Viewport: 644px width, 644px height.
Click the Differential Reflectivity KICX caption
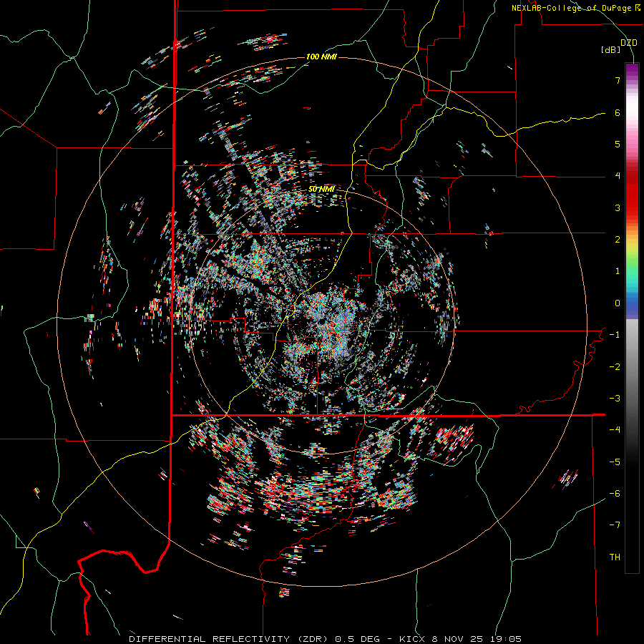[326, 639]
